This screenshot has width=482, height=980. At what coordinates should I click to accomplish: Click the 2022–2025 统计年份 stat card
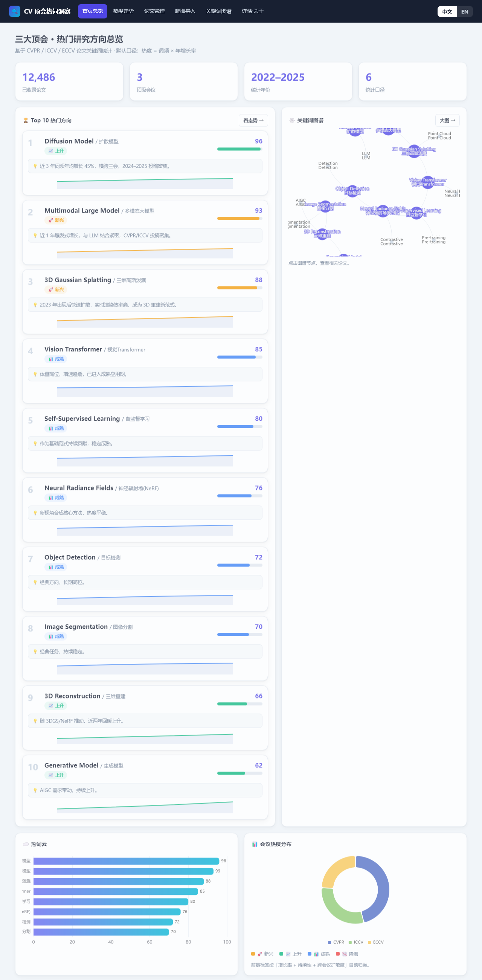tap(298, 81)
